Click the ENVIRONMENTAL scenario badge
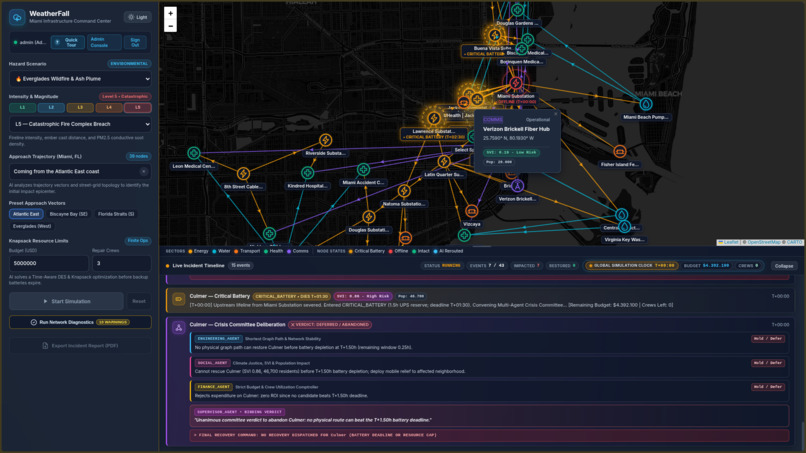The height and width of the screenshot is (453, 806). pos(129,64)
